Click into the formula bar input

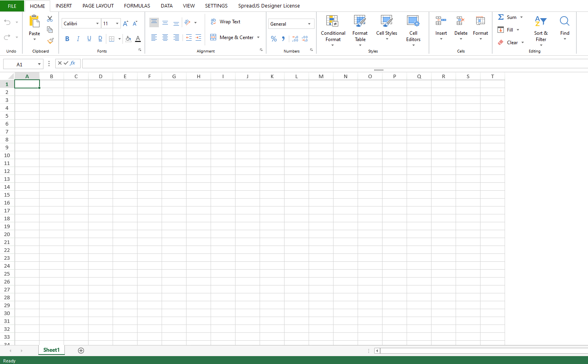coord(335,64)
